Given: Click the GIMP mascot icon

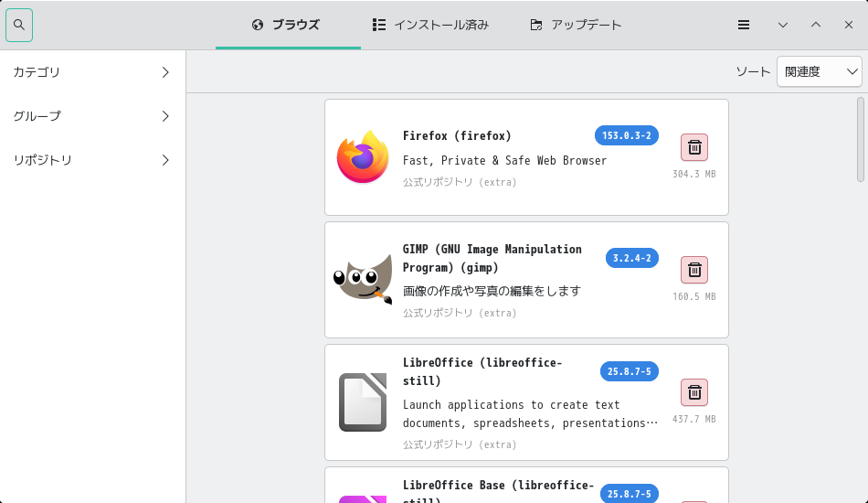Looking at the screenshot, I should [x=363, y=279].
